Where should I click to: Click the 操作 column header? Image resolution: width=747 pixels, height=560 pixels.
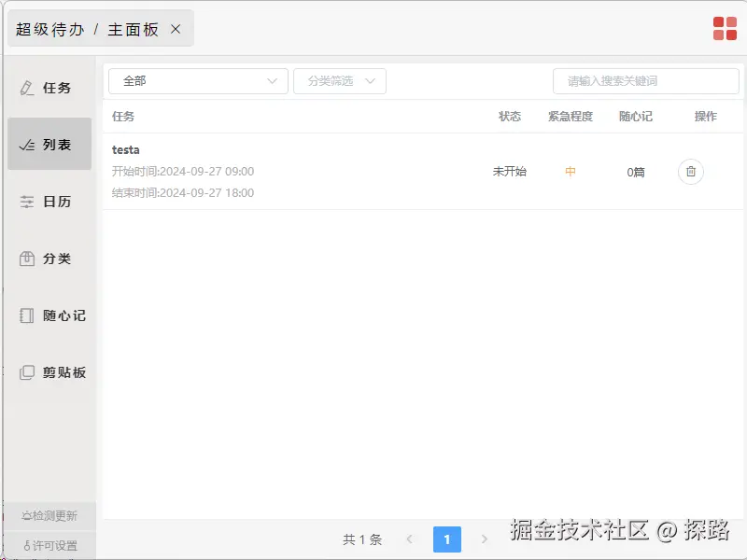coord(705,116)
